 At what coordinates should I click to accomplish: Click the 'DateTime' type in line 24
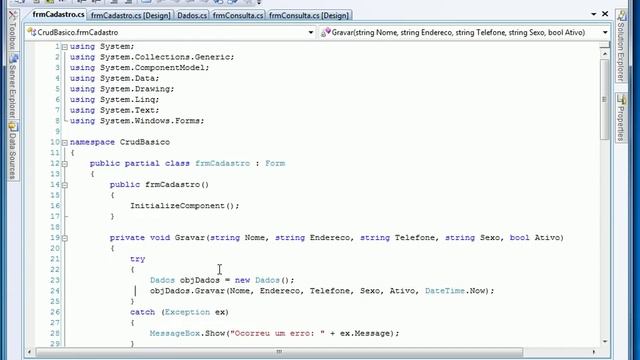click(445, 291)
